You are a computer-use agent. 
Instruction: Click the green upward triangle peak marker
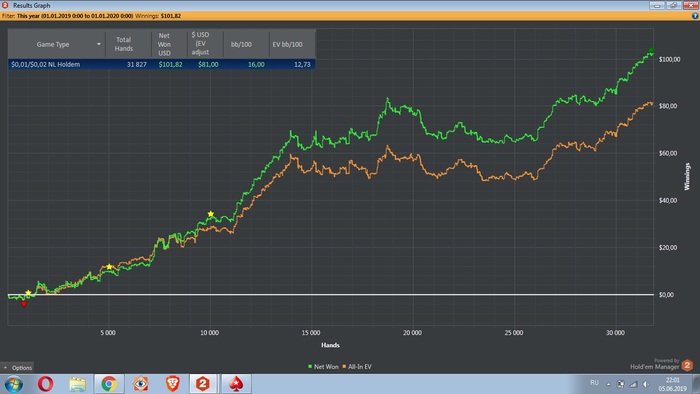pos(651,50)
